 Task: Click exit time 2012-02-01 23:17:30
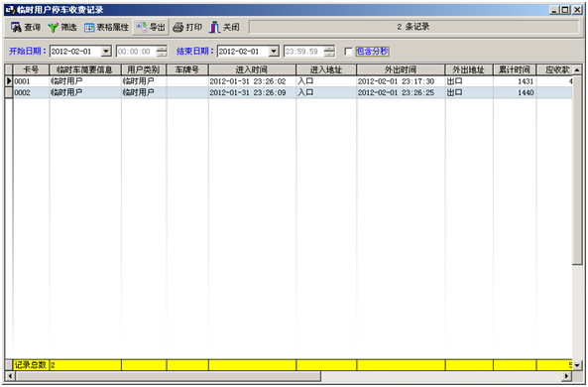(396, 81)
